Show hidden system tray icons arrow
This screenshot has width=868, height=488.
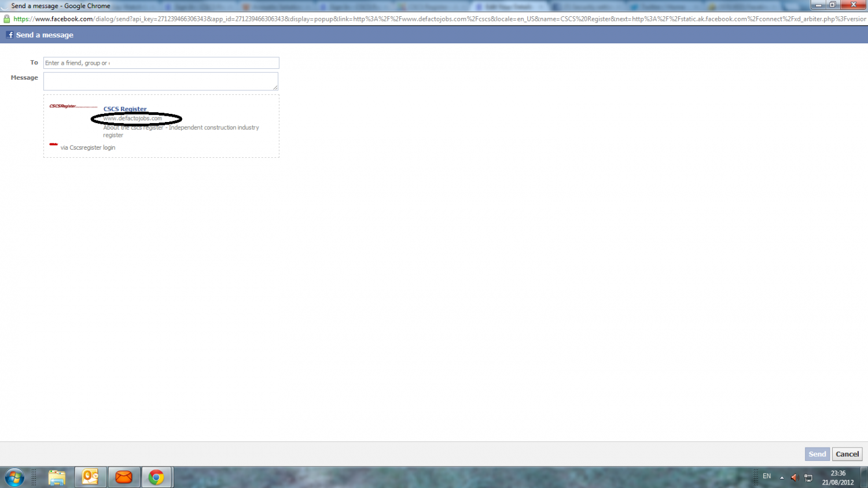(782, 478)
